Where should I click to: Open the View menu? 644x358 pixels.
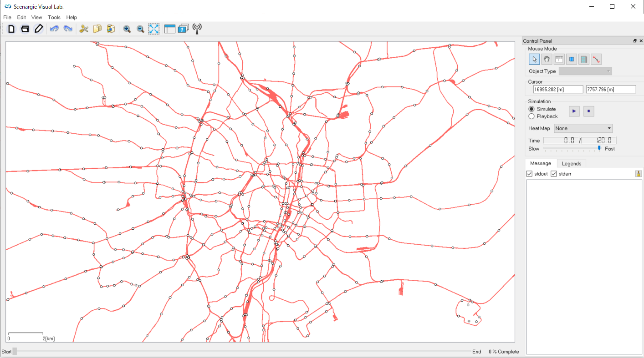click(36, 17)
